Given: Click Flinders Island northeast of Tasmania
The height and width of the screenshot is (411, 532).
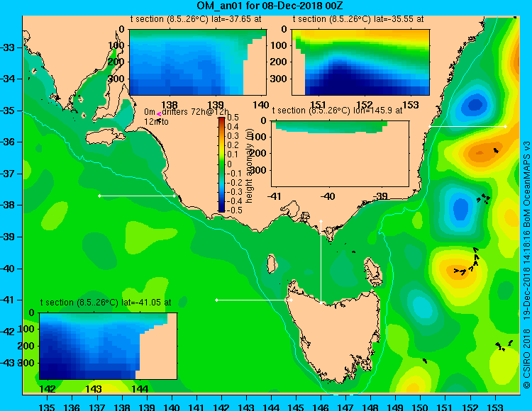Looking at the screenshot, I should pyautogui.click(x=373, y=271).
